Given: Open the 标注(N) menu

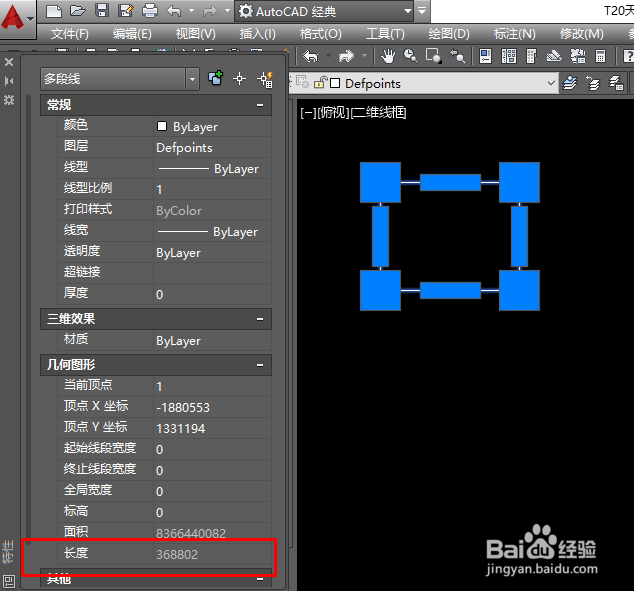Looking at the screenshot, I should click(515, 34).
